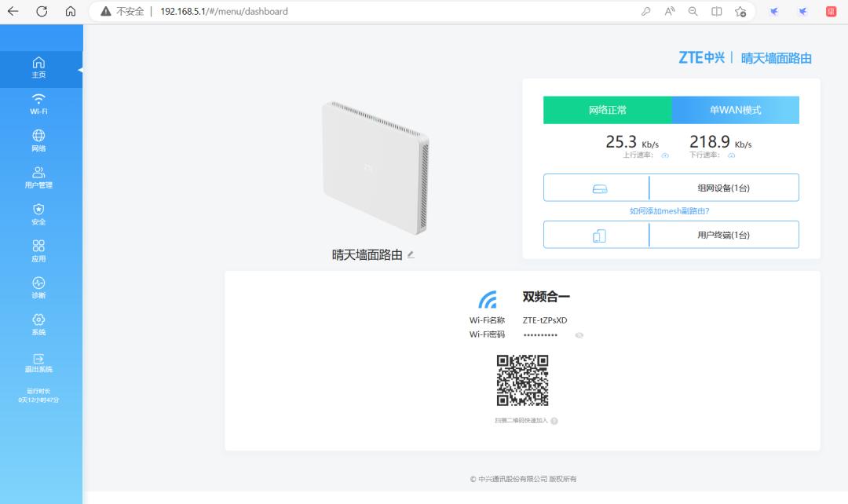Select the 网络 (Network) sidebar icon
The width and height of the screenshot is (848, 504).
coord(38,138)
